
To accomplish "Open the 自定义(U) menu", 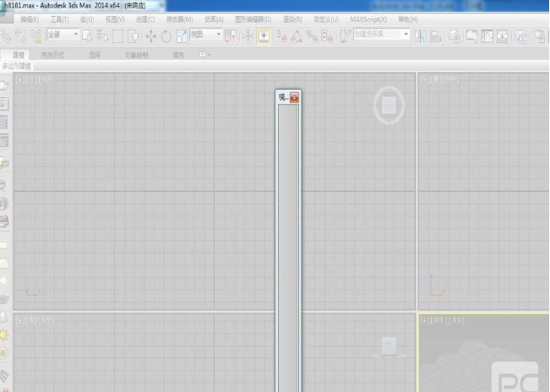I will point(326,19).
